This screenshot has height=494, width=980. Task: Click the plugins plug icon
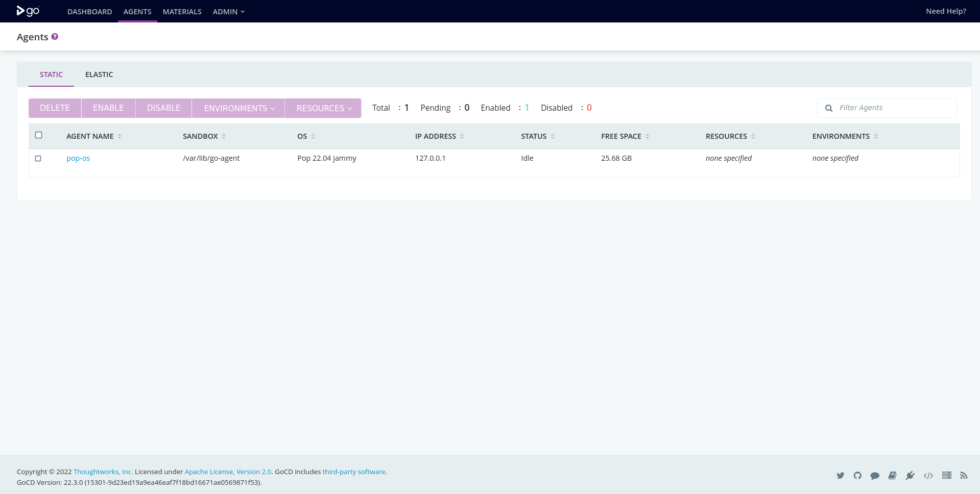click(910, 476)
